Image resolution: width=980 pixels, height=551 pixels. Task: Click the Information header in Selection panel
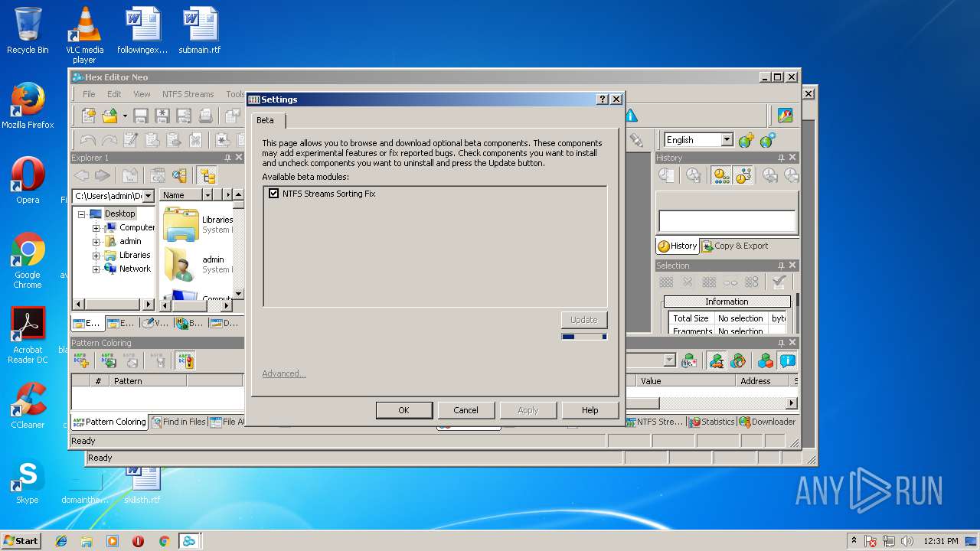coord(727,302)
